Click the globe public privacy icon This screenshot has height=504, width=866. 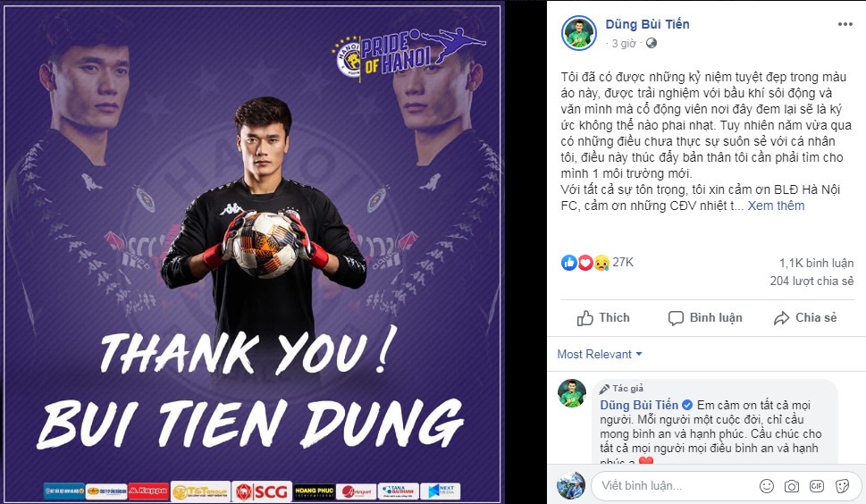tap(652, 43)
